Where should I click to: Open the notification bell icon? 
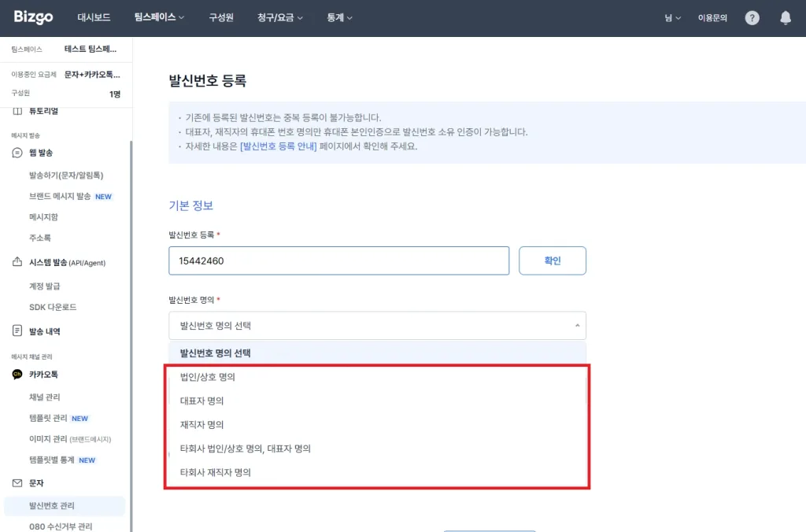coord(786,18)
